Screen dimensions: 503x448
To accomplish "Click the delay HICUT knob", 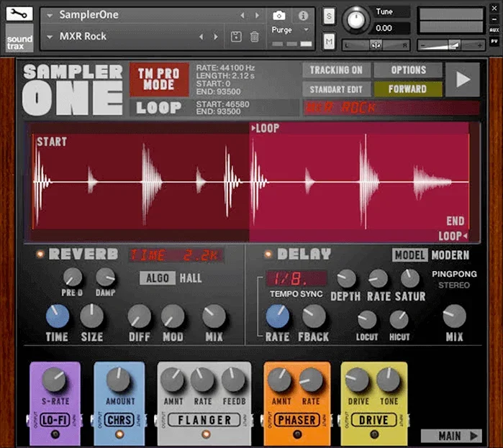I will click(x=399, y=320).
